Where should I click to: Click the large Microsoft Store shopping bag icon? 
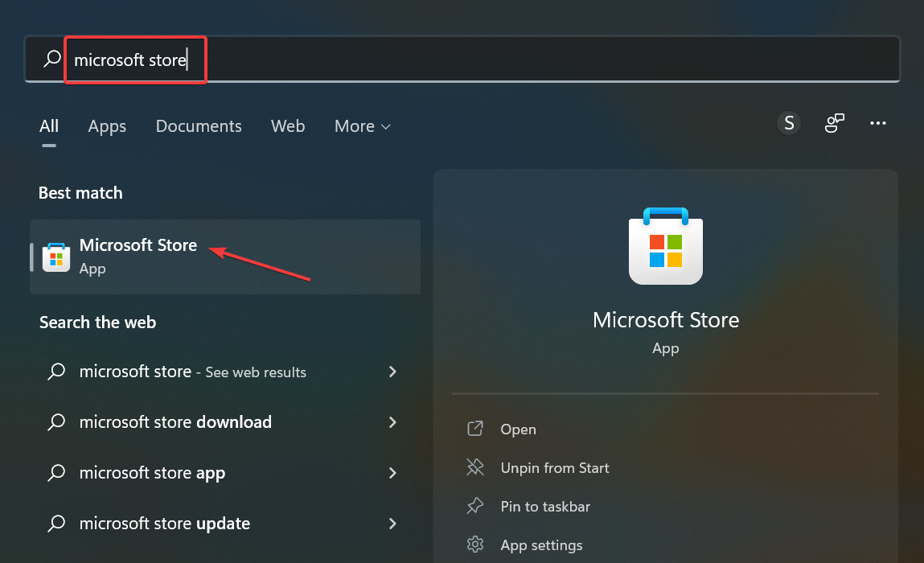665,246
